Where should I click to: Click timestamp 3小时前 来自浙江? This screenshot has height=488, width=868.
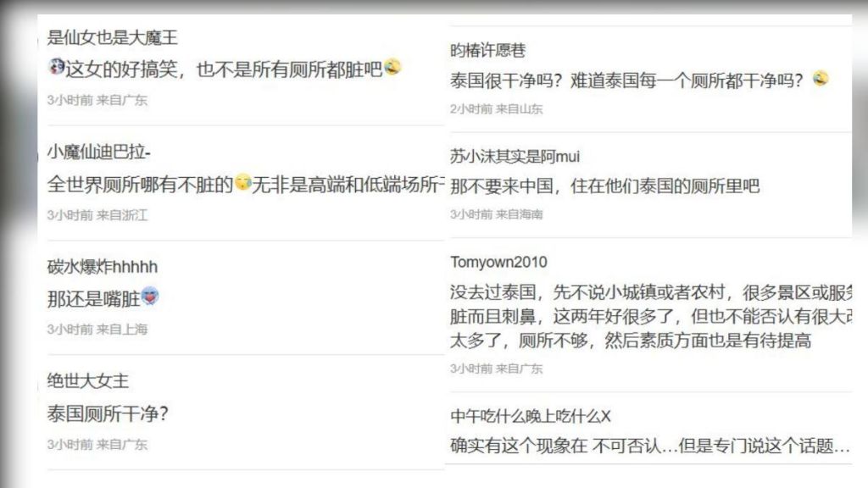(x=97, y=214)
